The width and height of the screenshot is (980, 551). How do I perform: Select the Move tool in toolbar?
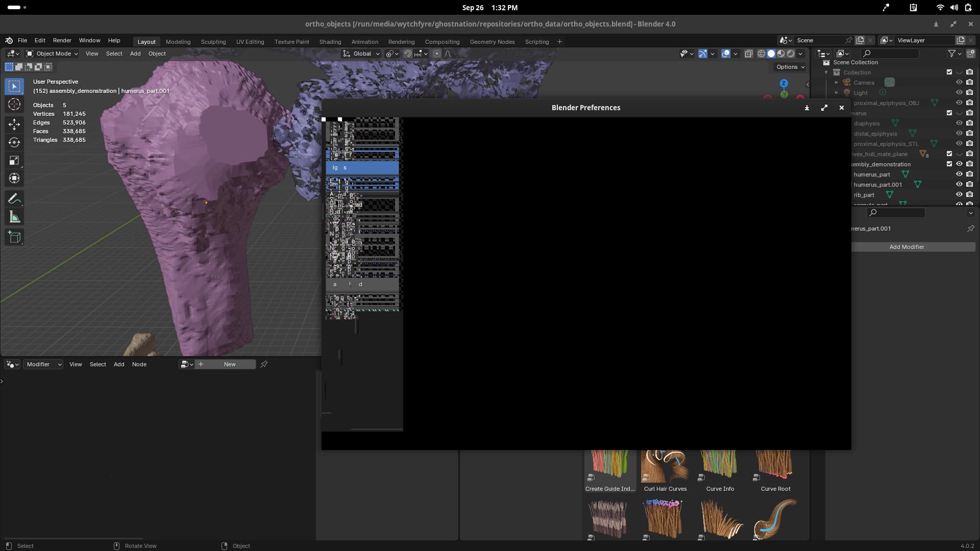point(14,124)
